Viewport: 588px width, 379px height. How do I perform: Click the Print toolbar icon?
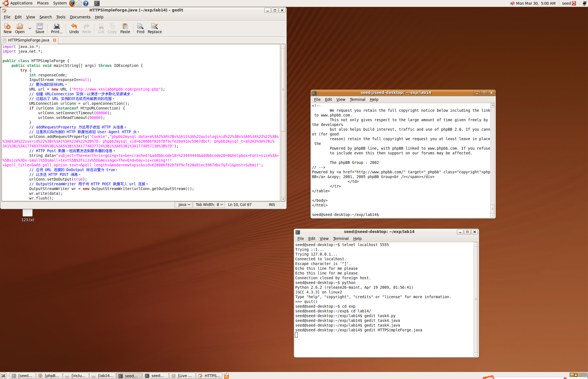57,28
